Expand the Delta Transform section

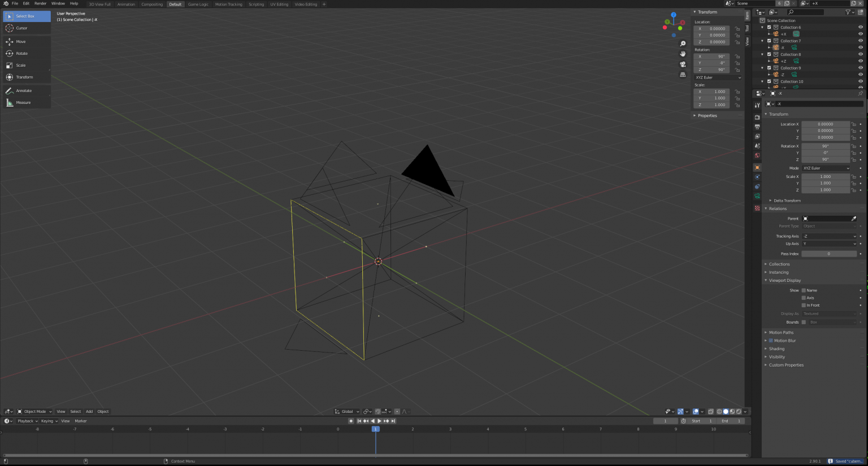(785, 201)
